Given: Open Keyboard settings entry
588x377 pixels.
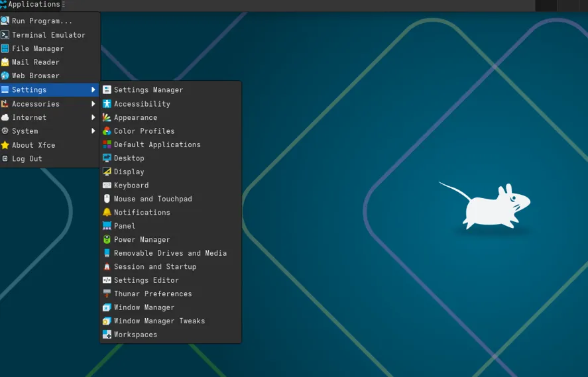Looking at the screenshot, I should pos(170,185).
